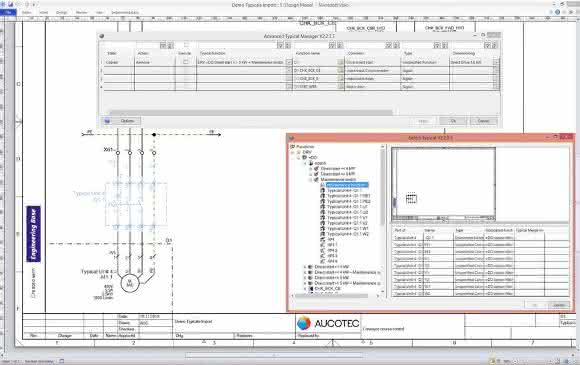Select tree item ending in Q1.1:W2

click(x=348, y=234)
